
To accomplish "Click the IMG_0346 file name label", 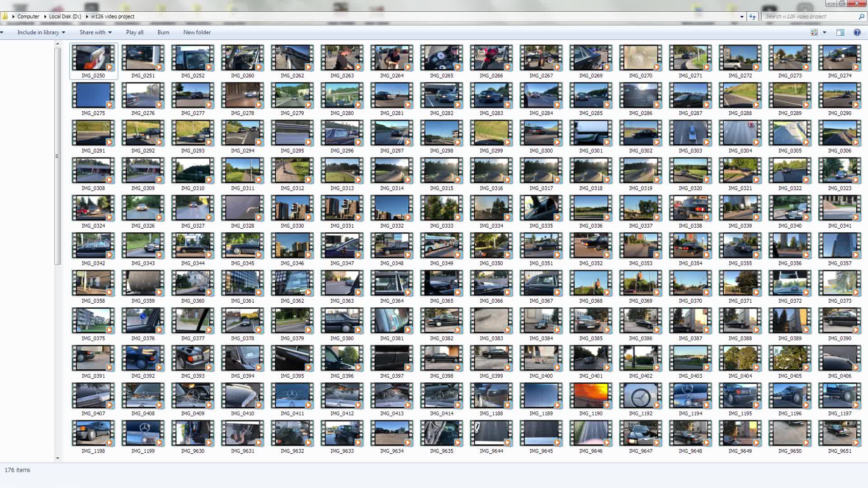I will click(292, 263).
